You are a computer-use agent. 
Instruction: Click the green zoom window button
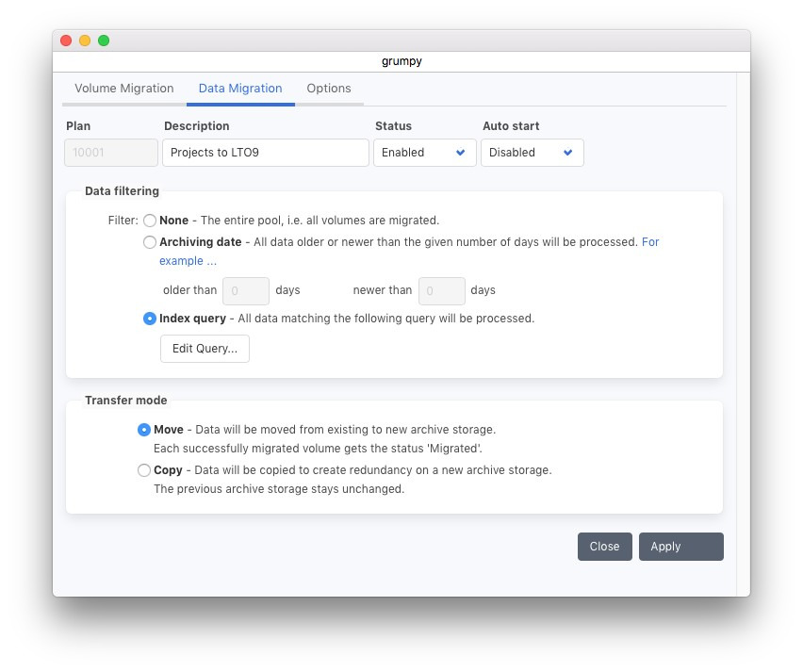(x=104, y=41)
